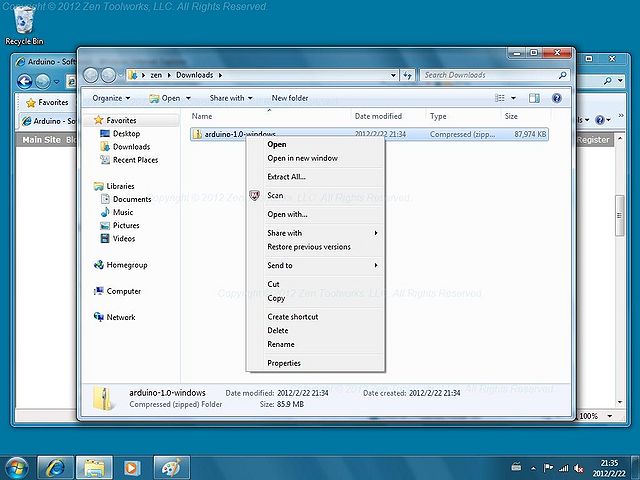This screenshot has width=640, height=480.
Task: Expand the Share with context submenu
Action: pyautogui.click(x=376, y=233)
